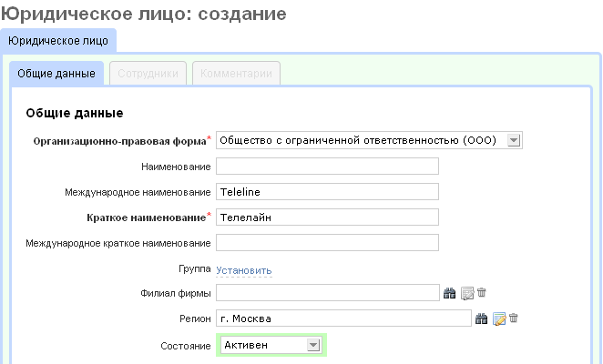
Task: Click Международное наименование field with Teleline
Action: pyautogui.click(x=327, y=192)
